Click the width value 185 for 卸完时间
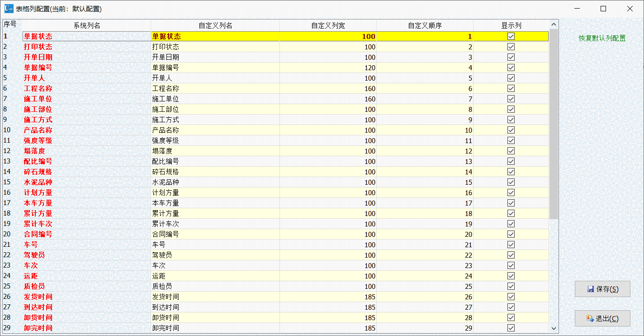The width and height of the screenshot is (644, 336). point(328,328)
